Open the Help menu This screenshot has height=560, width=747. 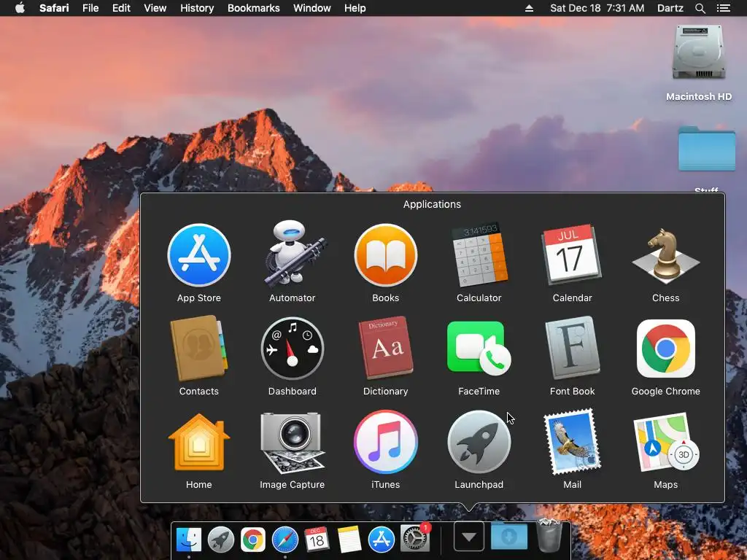pyautogui.click(x=355, y=8)
